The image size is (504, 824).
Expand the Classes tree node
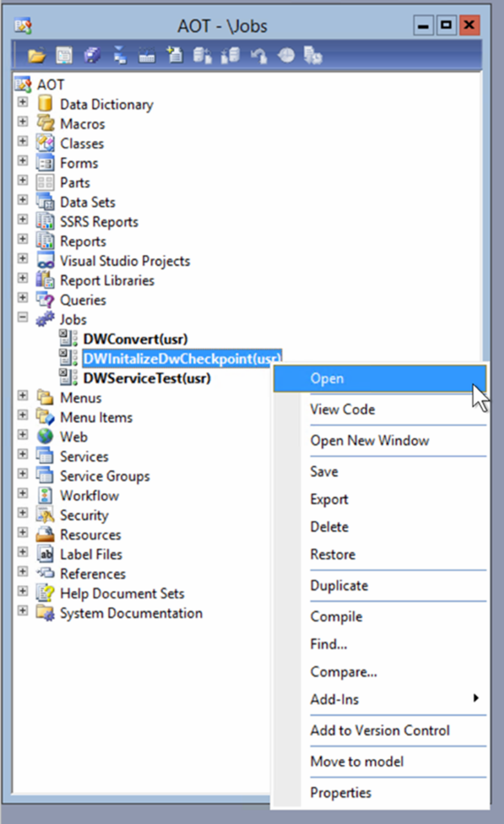[23, 143]
